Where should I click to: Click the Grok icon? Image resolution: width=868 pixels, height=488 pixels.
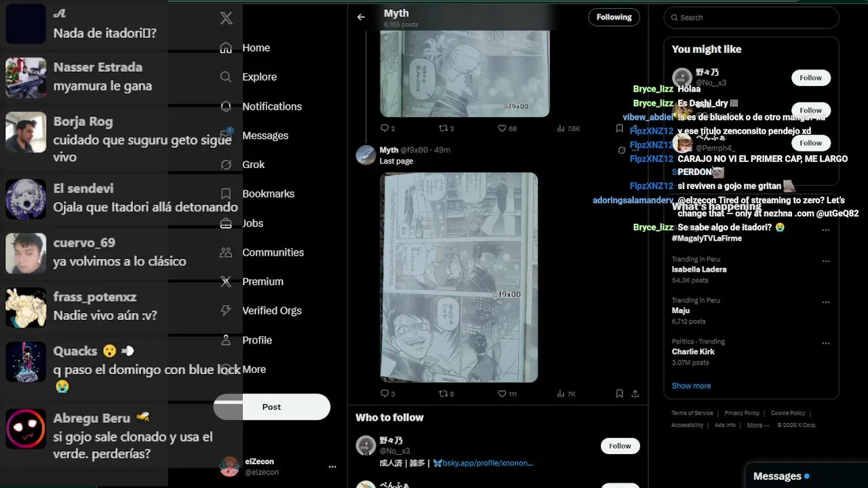[x=226, y=165]
